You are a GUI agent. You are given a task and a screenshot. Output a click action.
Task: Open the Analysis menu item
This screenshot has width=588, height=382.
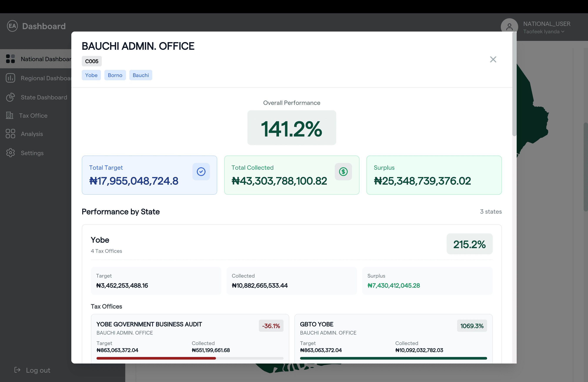coord(32,134)
